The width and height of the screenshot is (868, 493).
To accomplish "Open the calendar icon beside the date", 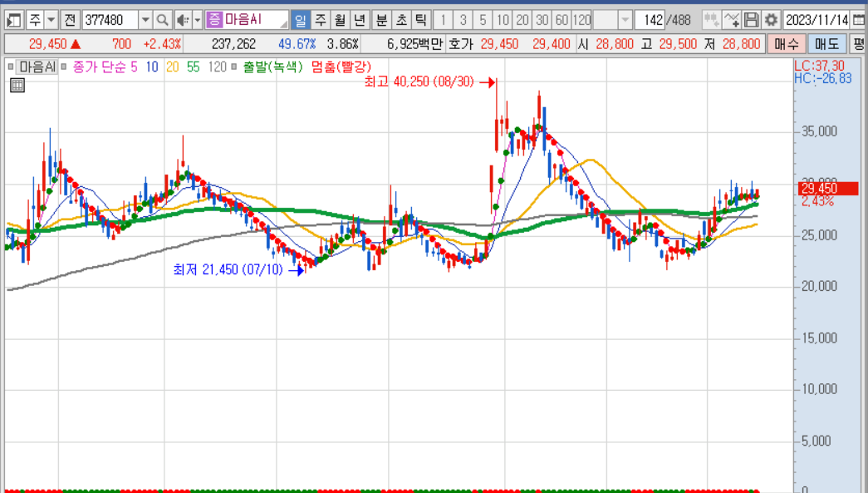I will [x=858, y=18].
